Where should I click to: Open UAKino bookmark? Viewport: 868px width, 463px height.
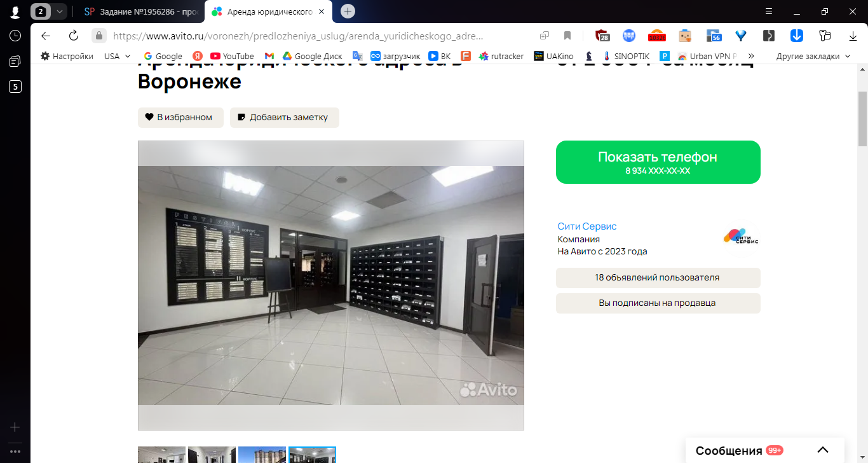coord(553,56)
